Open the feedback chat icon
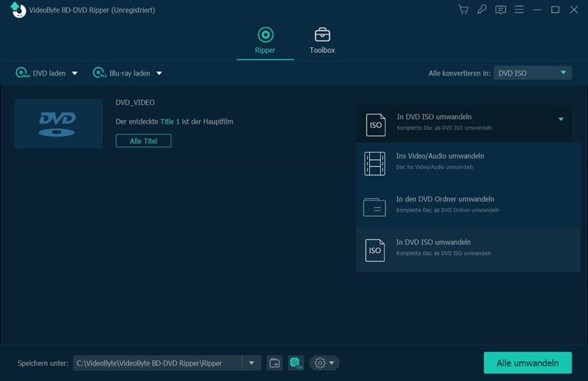588x381 pixels. point(500,10)
